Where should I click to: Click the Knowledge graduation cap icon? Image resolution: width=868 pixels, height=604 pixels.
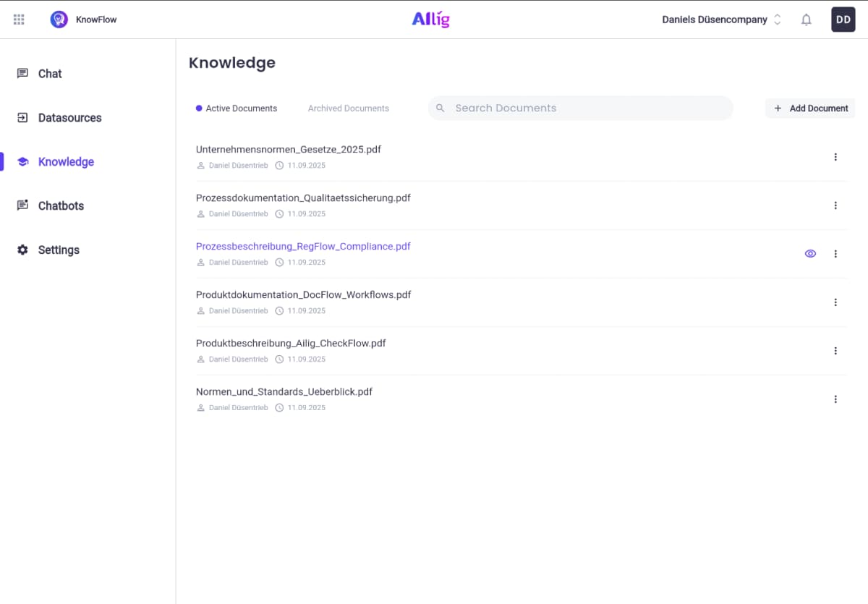[x=24, y=161]
